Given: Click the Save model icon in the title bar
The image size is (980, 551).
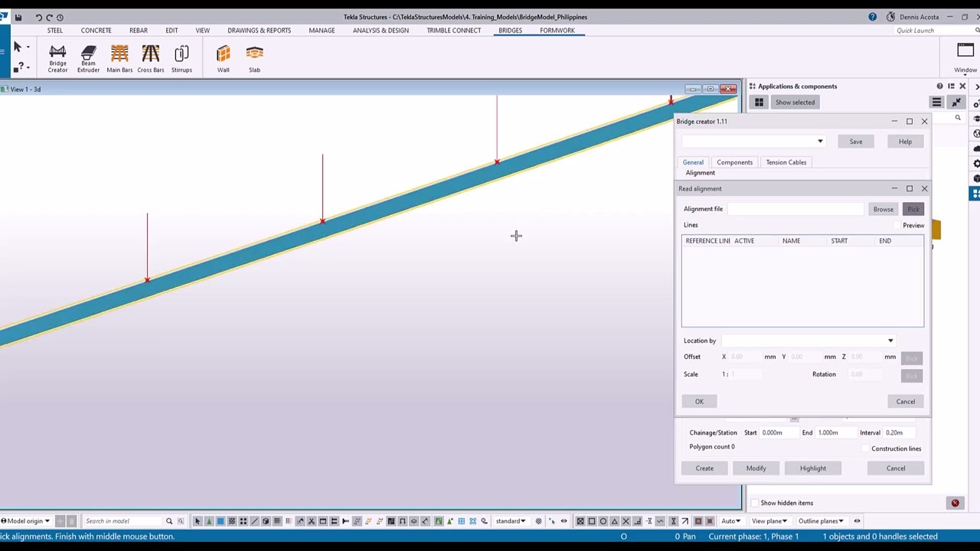Looking at the screenshot, I should (x=18, y=17).
